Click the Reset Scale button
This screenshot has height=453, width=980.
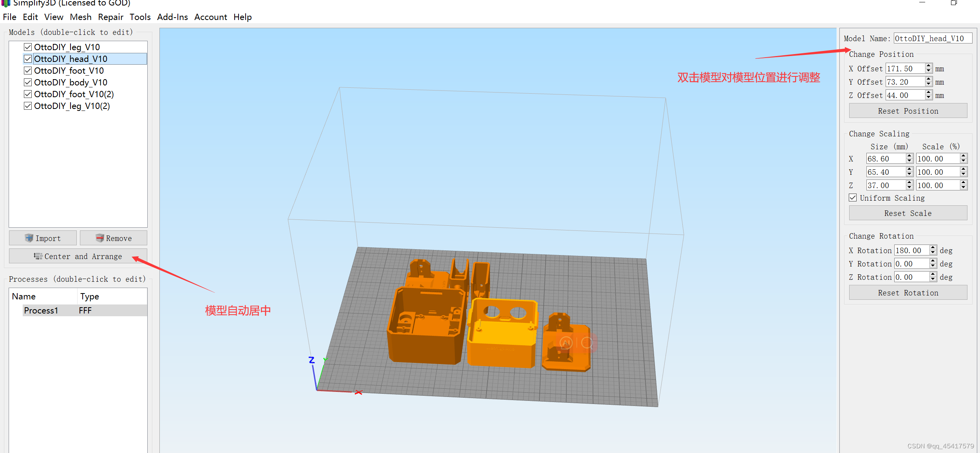point(908,213)
